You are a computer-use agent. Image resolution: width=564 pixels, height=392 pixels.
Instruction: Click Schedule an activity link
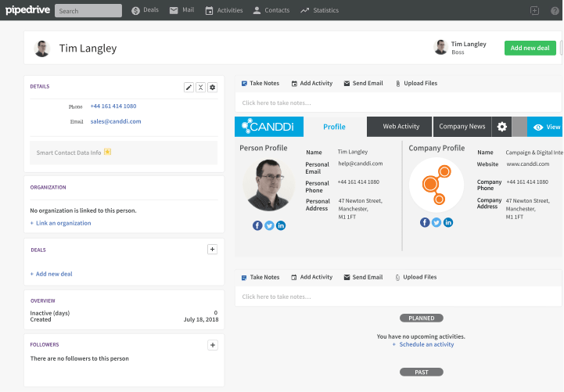[426, 344]
